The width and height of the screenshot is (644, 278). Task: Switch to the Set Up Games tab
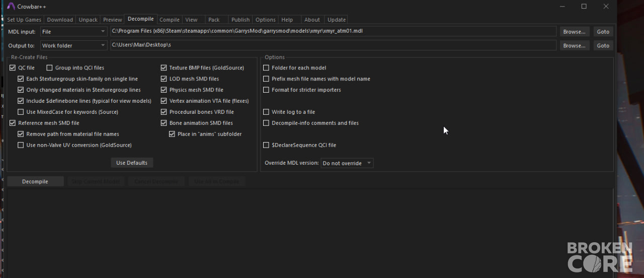24,20
